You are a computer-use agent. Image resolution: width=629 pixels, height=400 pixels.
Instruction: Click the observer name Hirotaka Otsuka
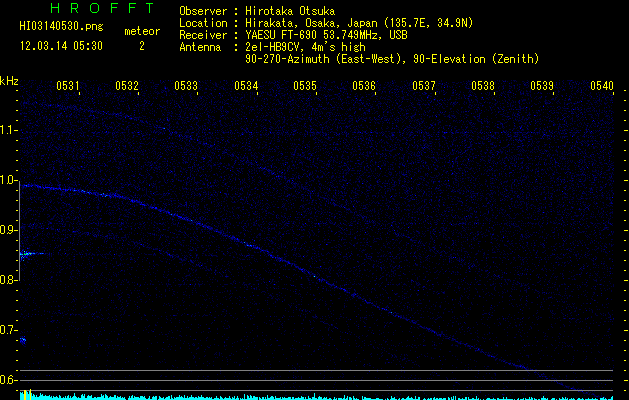tap(290, 11)
